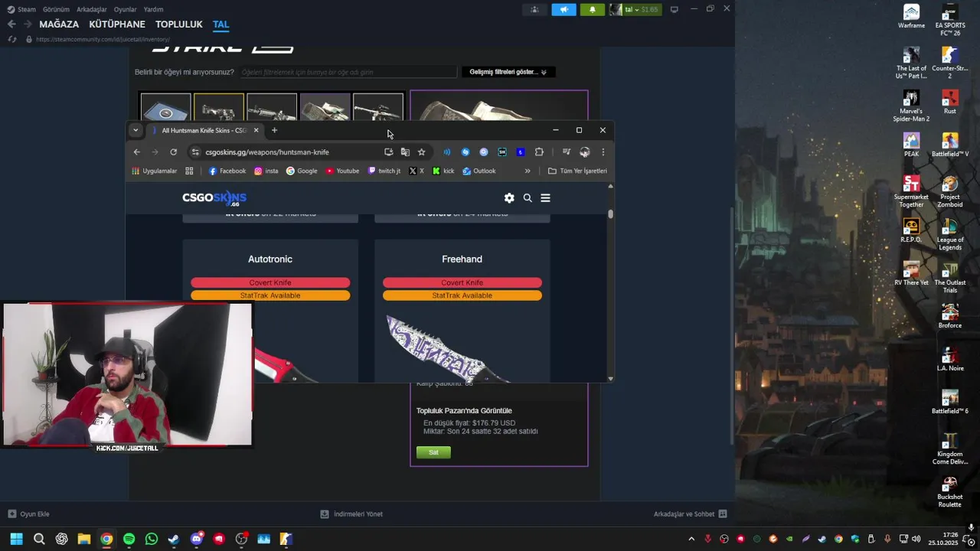
Task: Click Chrome site information icon in address bar
Action: pos(195,152)
